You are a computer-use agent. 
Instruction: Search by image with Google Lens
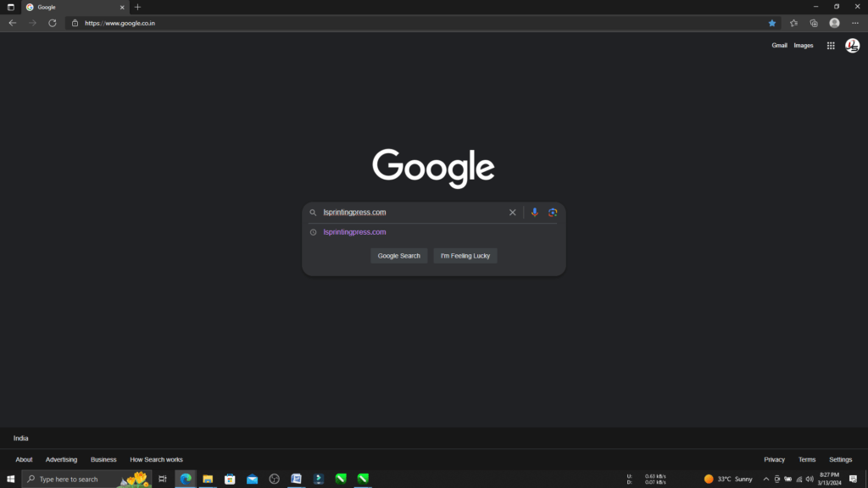[553, 213]
